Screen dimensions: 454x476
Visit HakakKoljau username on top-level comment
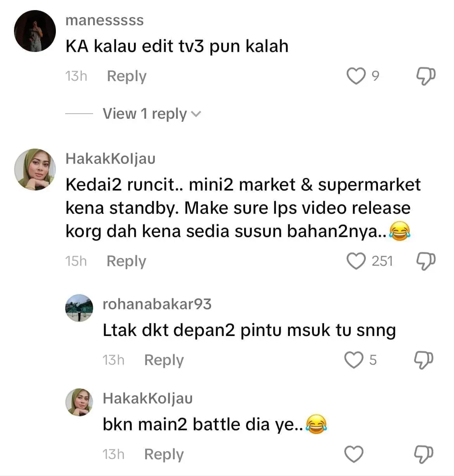point(110,158)
